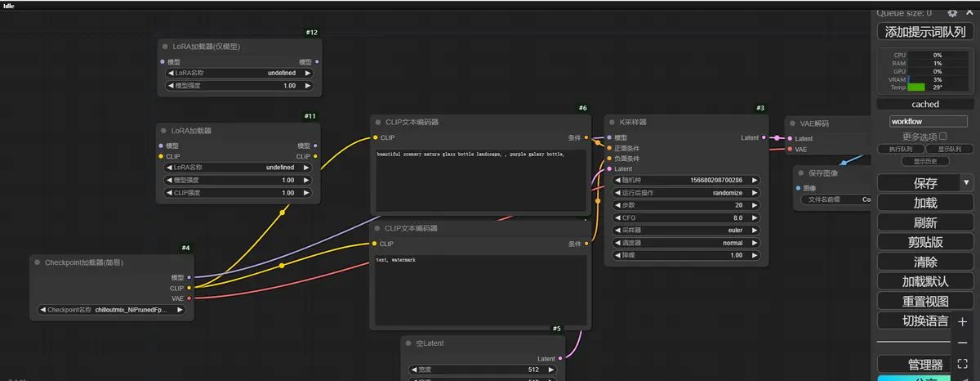Decrease 降噪 with its left arrow
The image size is (980, 381).
(x=617, y=255)
